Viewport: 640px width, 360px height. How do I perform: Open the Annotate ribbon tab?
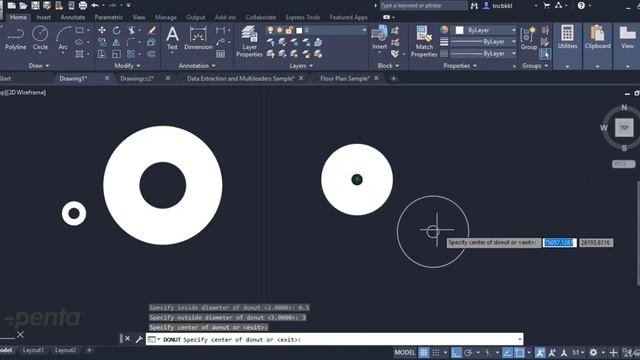[73, 17]
